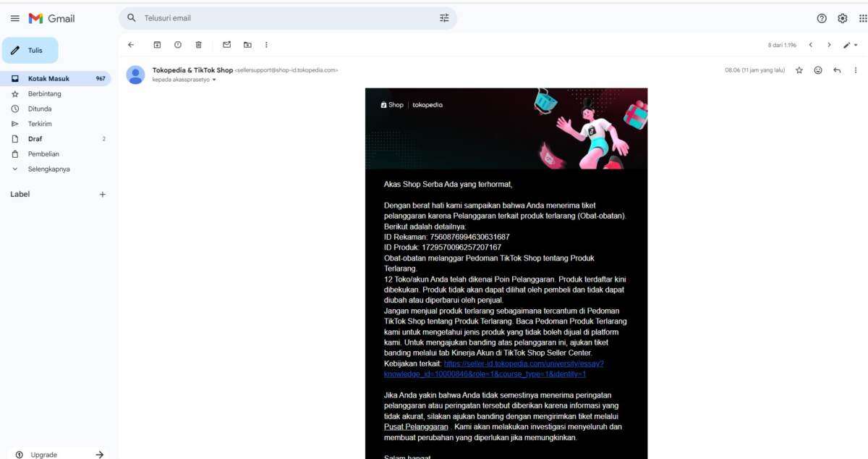The width and height of the screenshot is (868, 459).
Task: Go back to inbox arrow
Action: tap(131, 45)
